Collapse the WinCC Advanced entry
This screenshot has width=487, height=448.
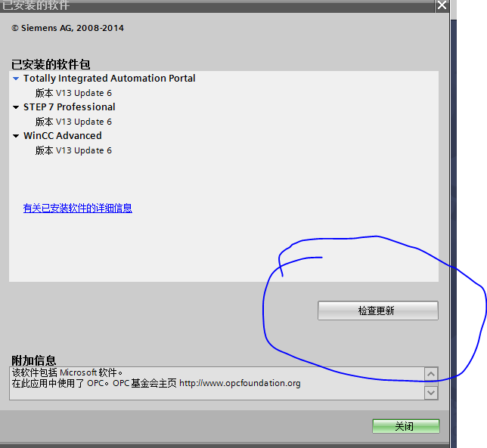pos(16,136)
